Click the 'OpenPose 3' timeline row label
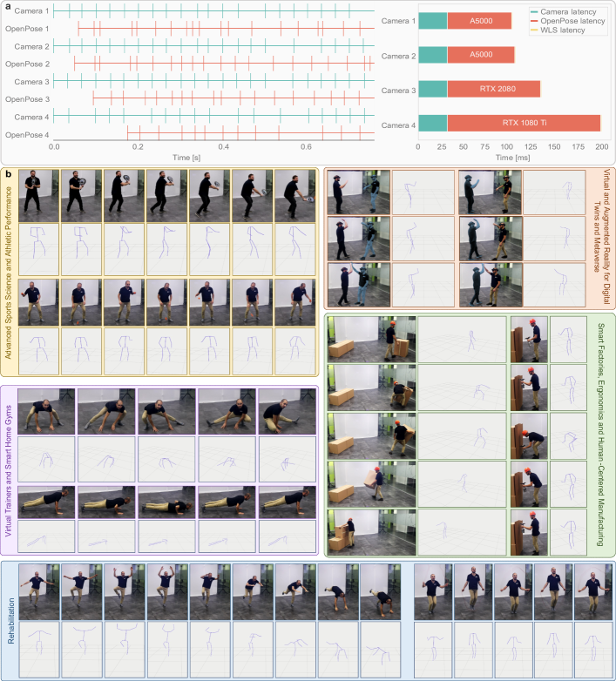This screenshot has width=616, height=681. (27, 99)
